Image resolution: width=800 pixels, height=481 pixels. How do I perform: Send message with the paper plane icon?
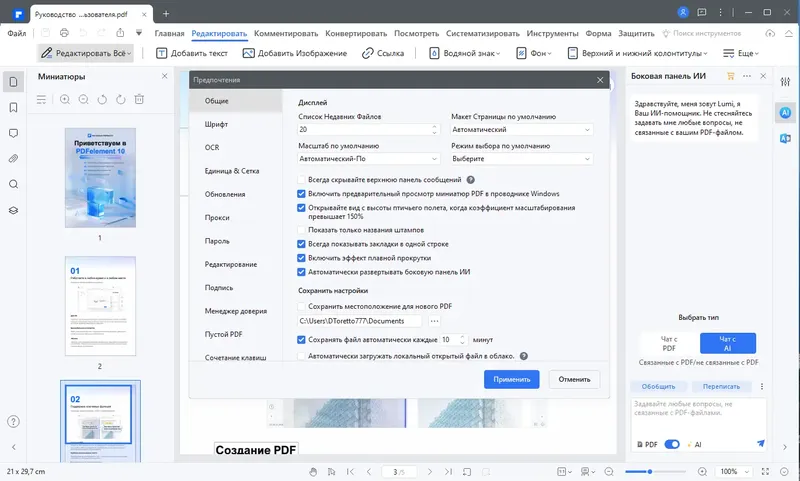pos(761,444)
